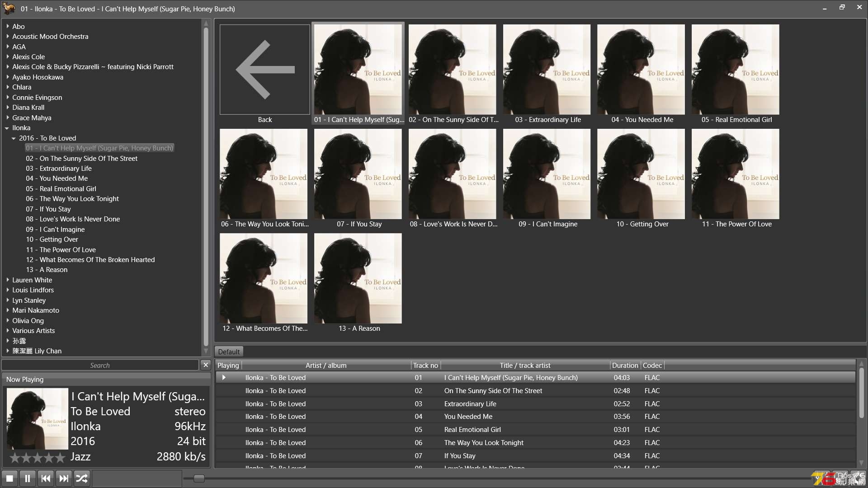Select the Chlara artist entry
Image resolution: width=868 pixels, height=488 pixels.
pos(22,87)
